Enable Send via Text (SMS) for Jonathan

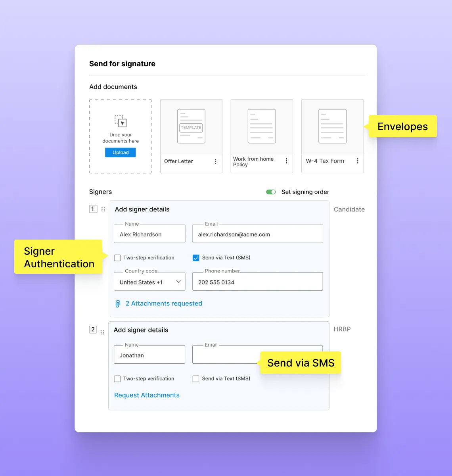196,379
